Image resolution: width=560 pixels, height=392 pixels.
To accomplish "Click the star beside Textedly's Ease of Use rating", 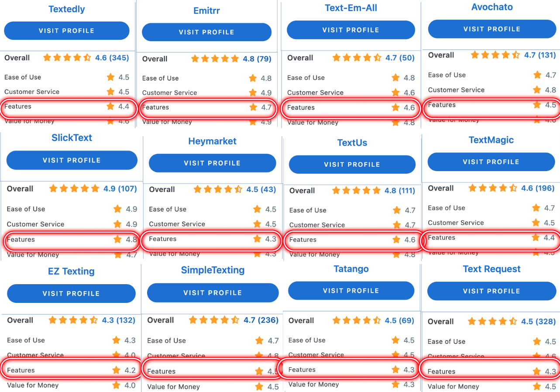I will click(110, 77).
